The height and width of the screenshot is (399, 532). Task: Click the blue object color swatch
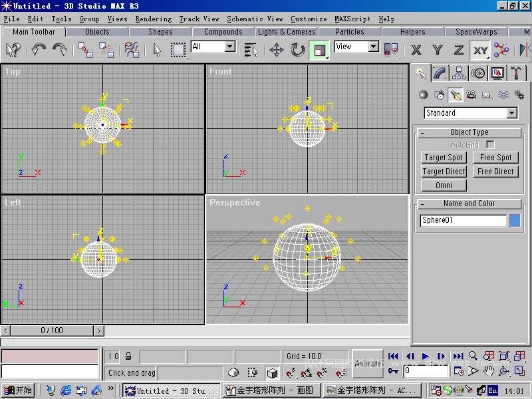(515, 221)
